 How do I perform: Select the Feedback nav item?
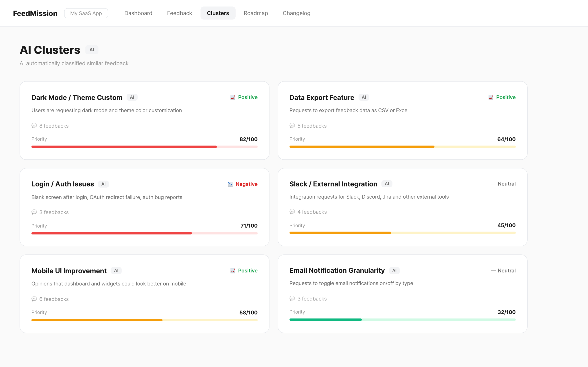pyautogui.click(x=179, y=13)
